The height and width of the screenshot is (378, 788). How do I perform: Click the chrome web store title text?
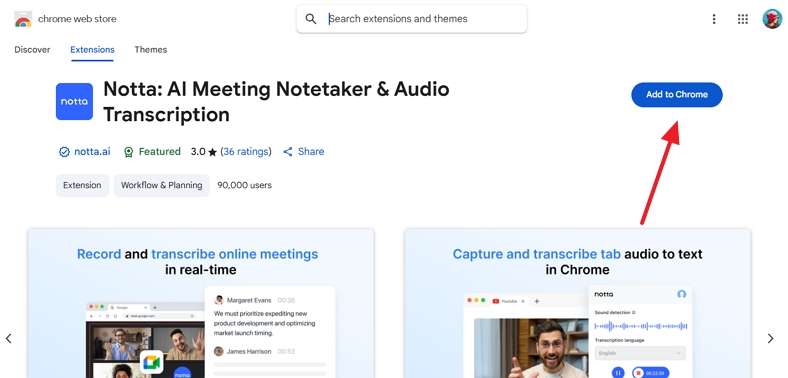pos(77,19)
